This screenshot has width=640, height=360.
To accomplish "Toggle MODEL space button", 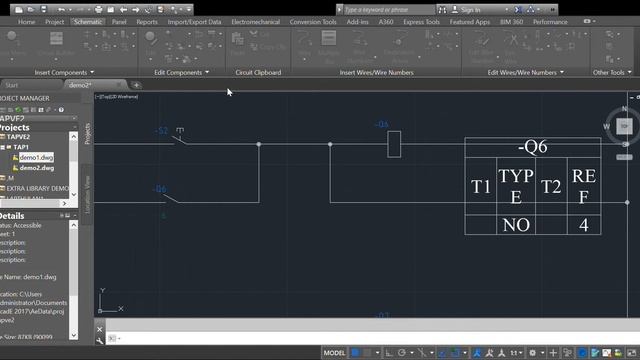I will tap(334, 353).
